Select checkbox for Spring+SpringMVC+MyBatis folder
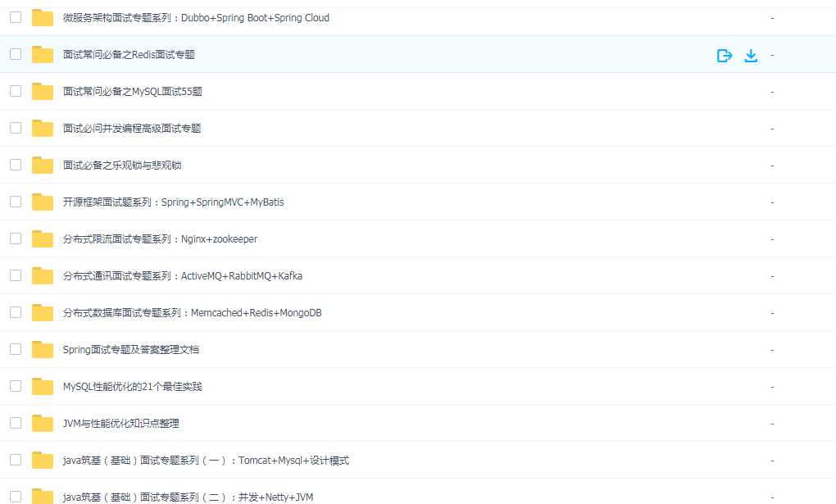The image size is (836, 504). pyautogui.click(x=16, y=201)
